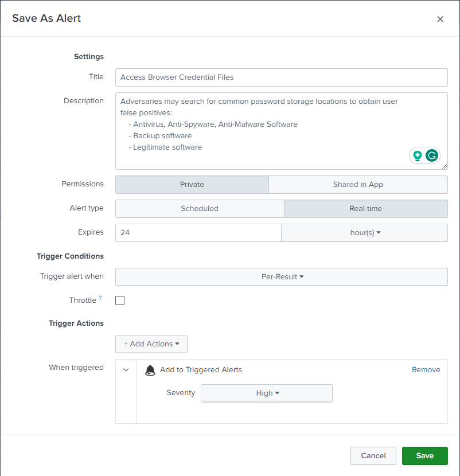
Task: Click the green Grammarly G icon
Action: tap(431, 155)
